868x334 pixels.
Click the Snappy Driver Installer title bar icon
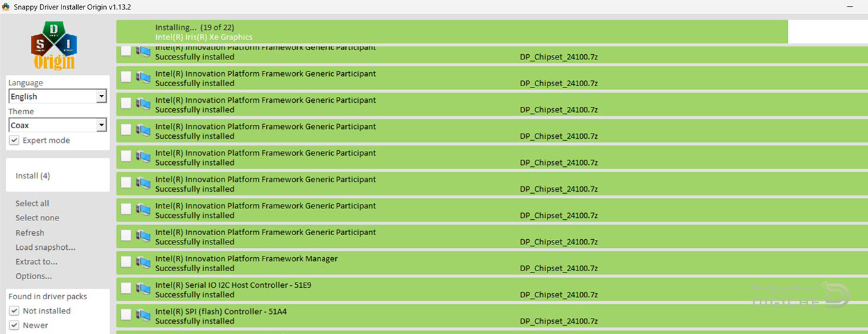[7, 7]
